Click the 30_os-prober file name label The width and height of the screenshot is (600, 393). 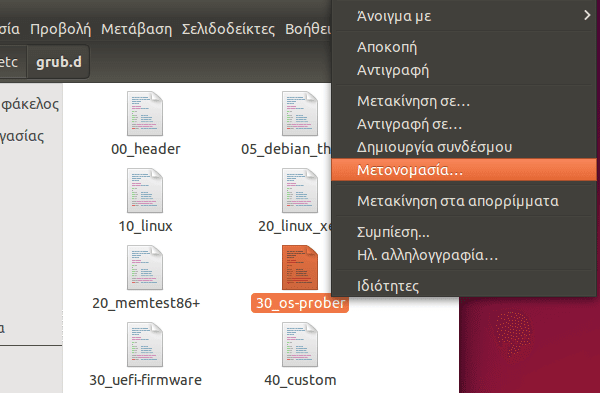pyautogui.click(x=300, y=303)
